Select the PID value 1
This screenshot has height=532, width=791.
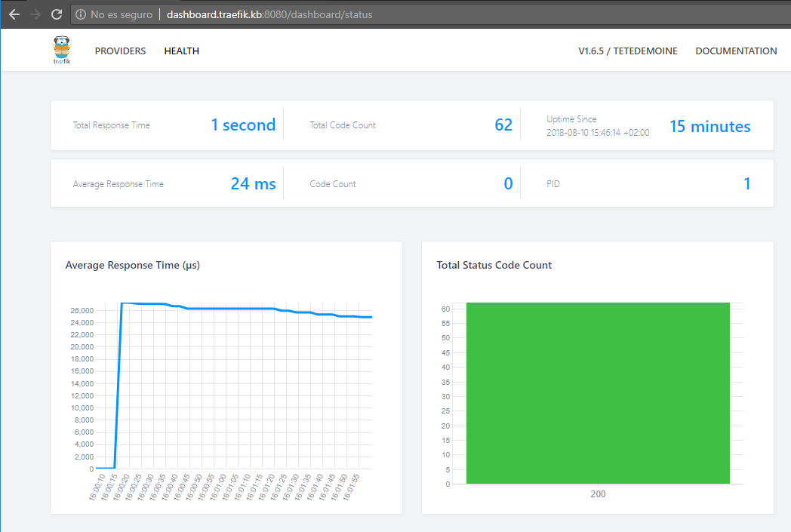747,183
